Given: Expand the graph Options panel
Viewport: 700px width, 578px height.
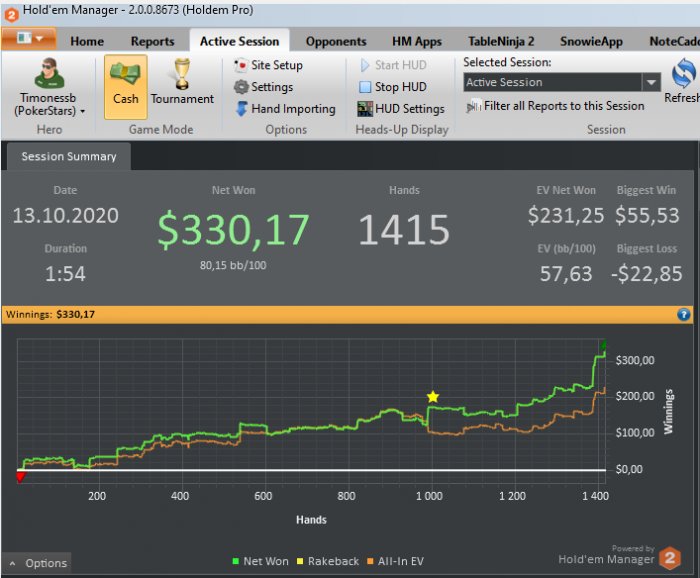Looking at the screenshot, I should 37,563.
